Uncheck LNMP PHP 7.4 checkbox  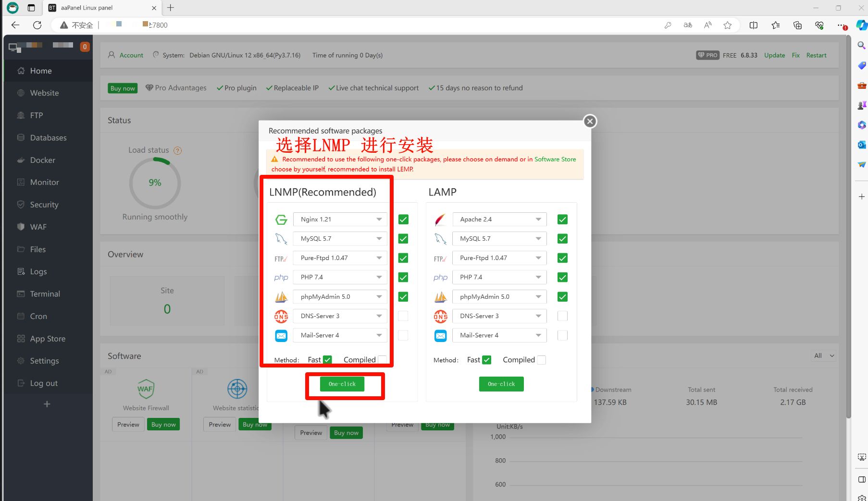403,277
